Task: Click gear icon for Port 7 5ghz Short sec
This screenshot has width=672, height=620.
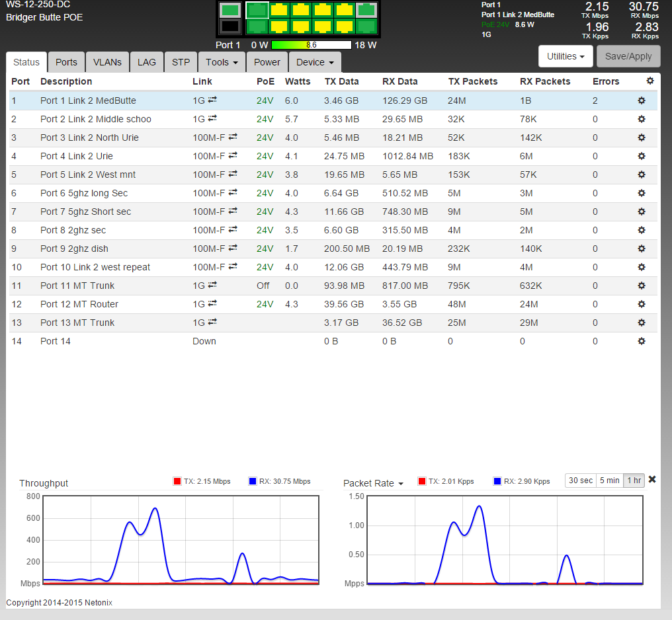Action: [641, 212]
